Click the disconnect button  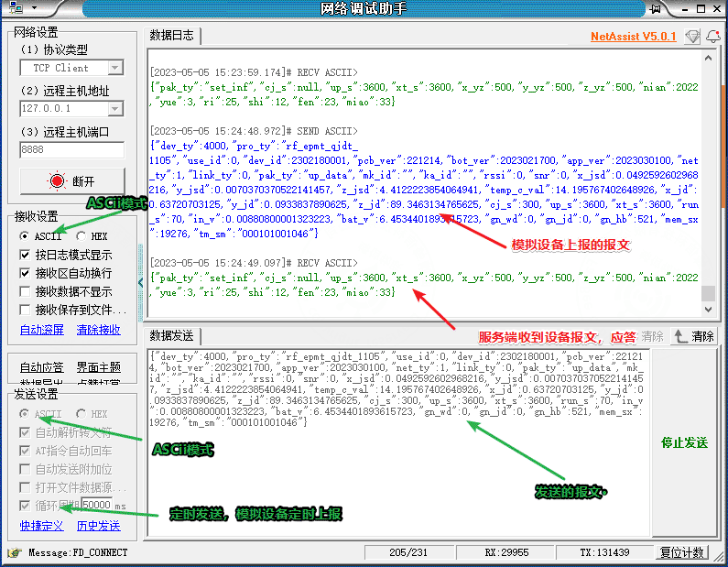coord(72,181)
